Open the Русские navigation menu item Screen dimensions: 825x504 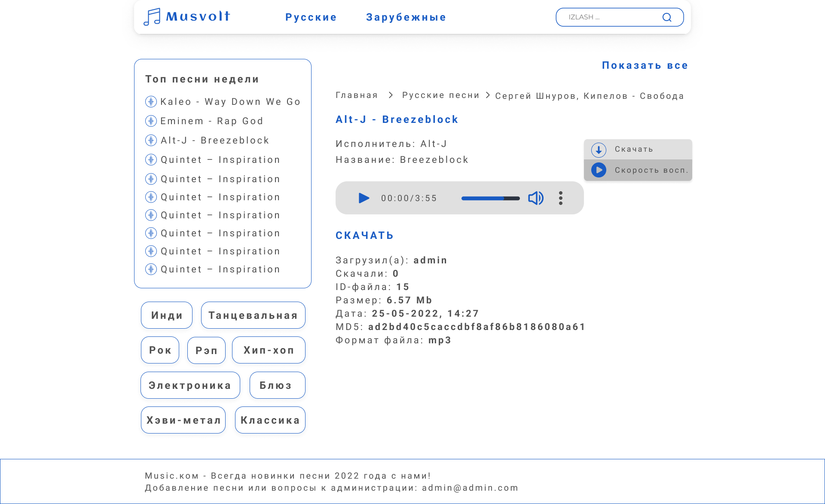[x=311, y=17]
